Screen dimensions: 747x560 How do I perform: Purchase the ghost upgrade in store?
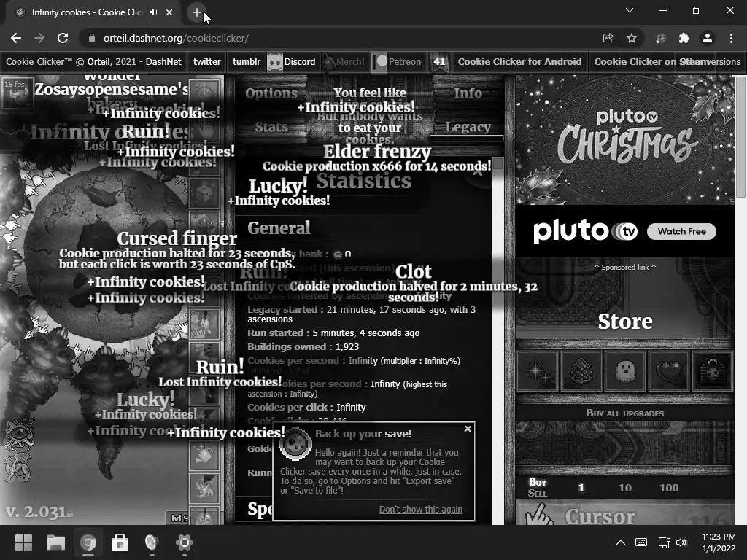tap(625, 370)
